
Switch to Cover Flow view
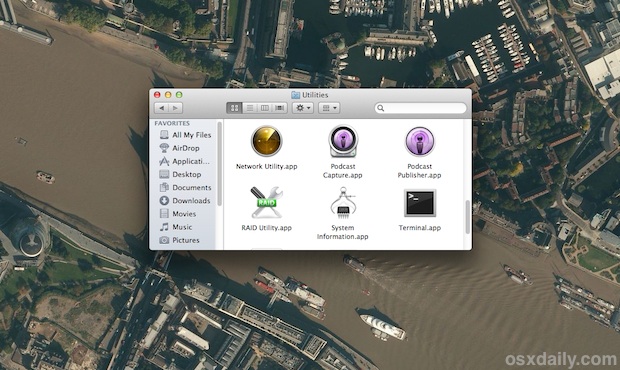280,108
